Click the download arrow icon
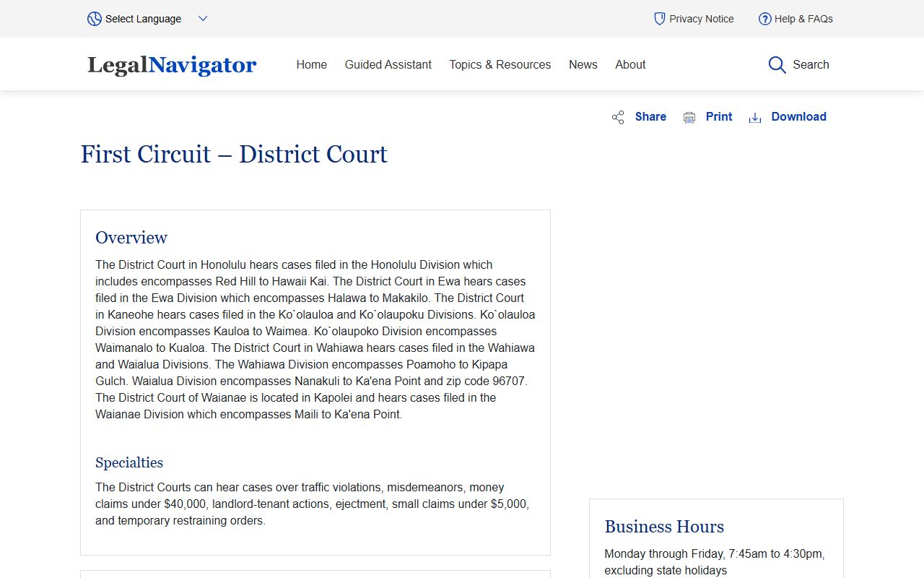 click(x=755, y=118)
